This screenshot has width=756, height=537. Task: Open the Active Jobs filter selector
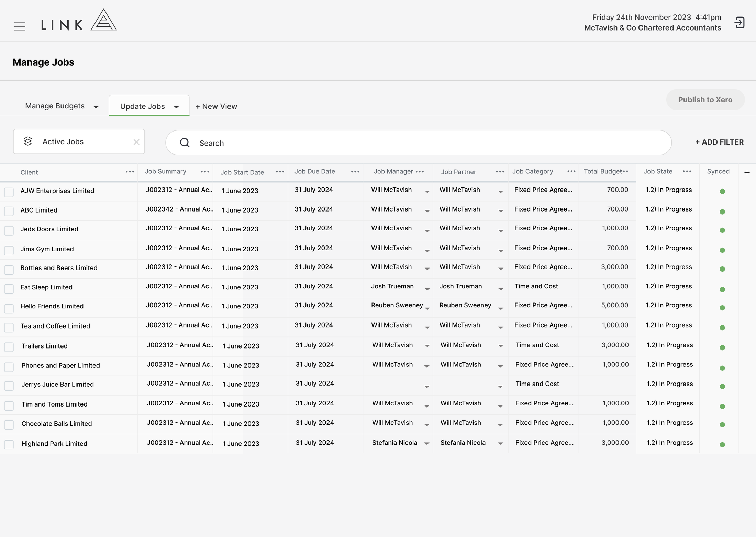pyautogui.click(x=79, y=141)
